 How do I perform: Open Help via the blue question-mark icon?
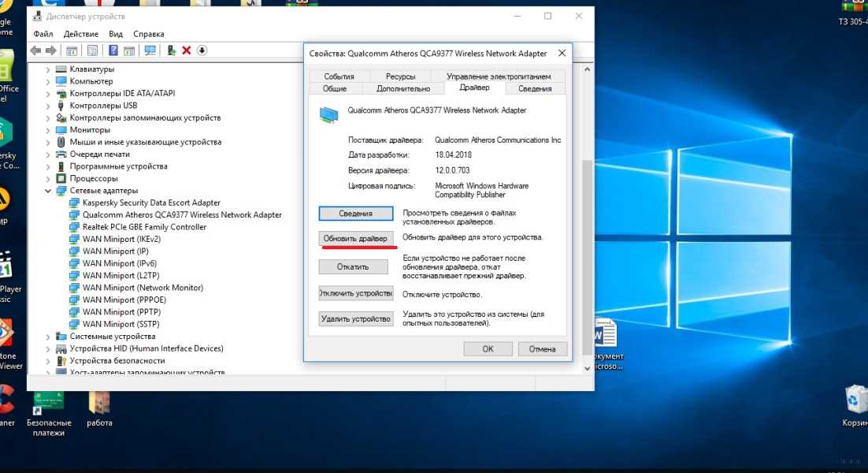tap(113, 50)
